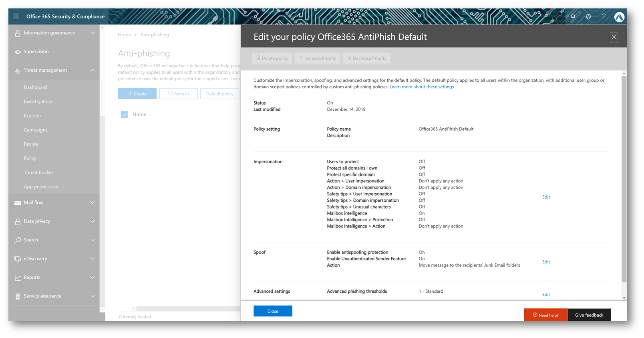Click the Office365 AntiPhish Default policy name
Viewport: 644px width, 338px height.
coord(446,129)
